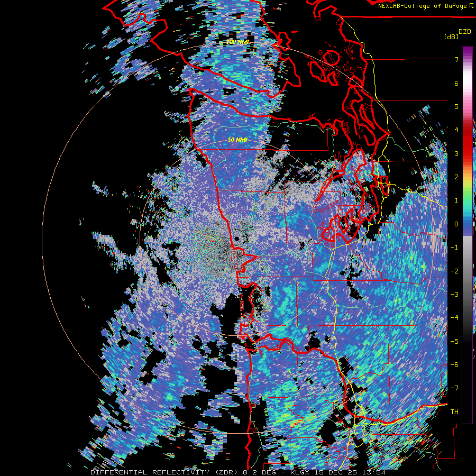476x476 pixels.
Task: Click the 7 dB scale label
Action: pos(456,59)
